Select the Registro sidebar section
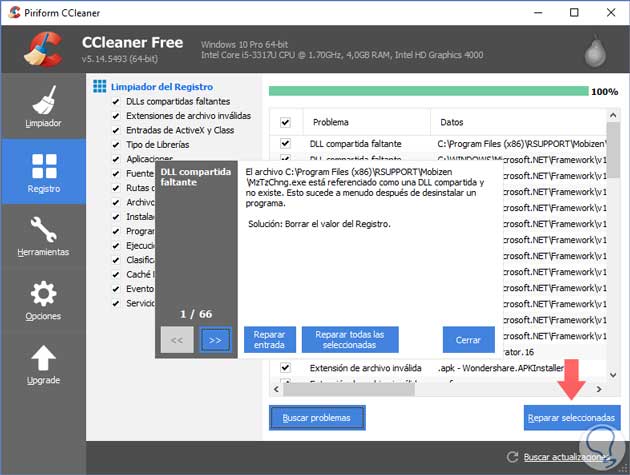This screenshot has height=475, width=630. point(43,172)
